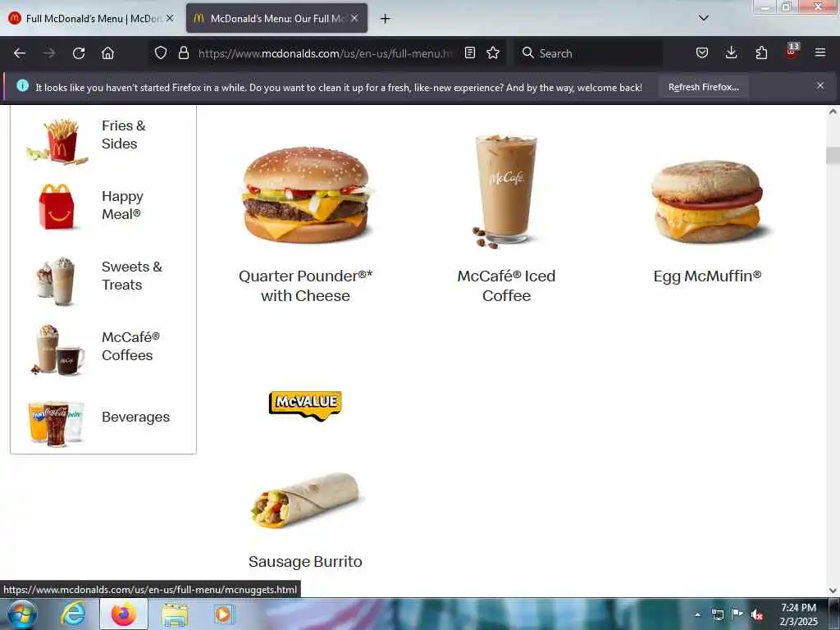Click the address bar URL field
The height and width of the screenshot is (630, 840).
pos(326,53)
